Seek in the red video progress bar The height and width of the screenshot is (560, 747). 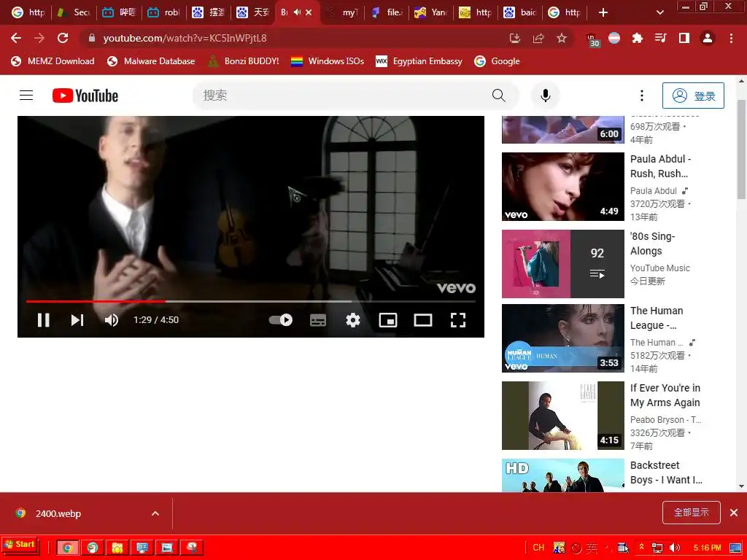pyautogui.click(x=251, y=301)
